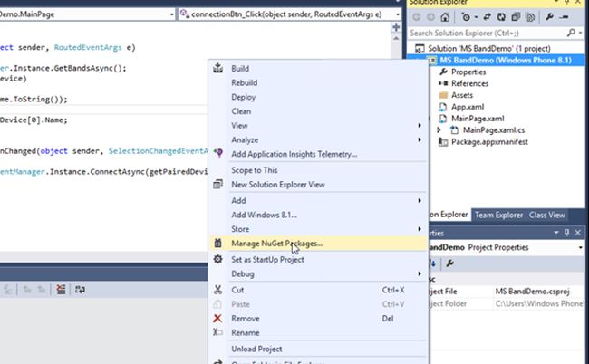Click Preview Selected Items icon

pos(564,17)
